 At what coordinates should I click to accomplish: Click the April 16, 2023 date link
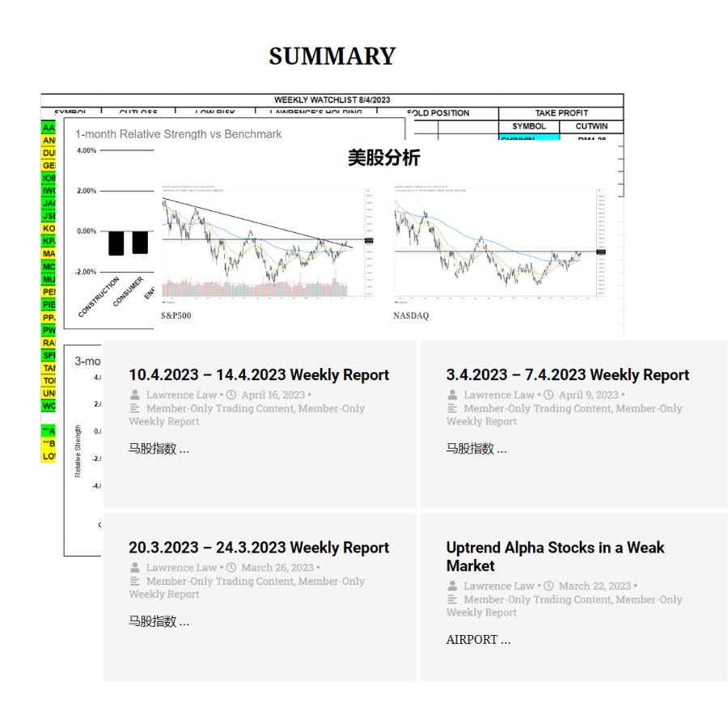pos(273,395)
